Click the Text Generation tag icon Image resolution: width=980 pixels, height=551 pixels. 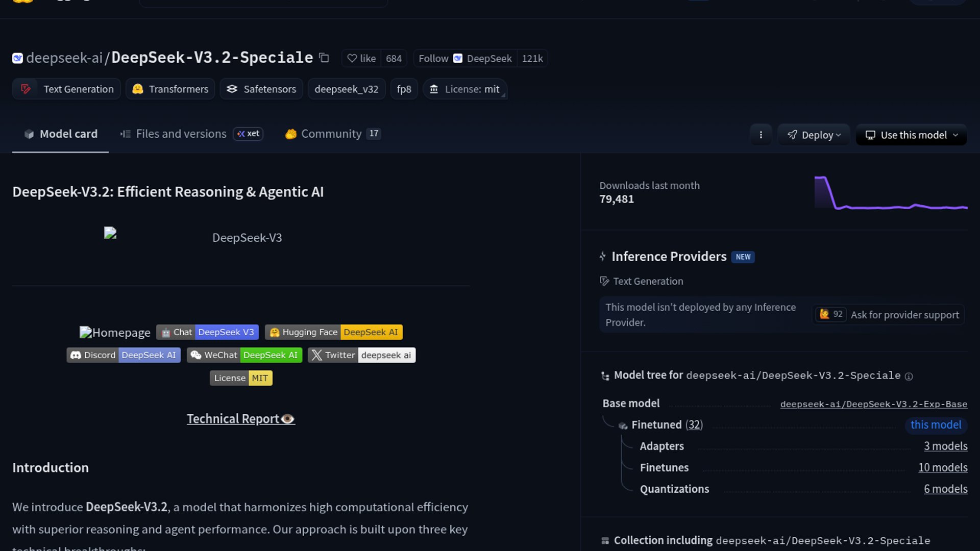(x=26, y=89)
